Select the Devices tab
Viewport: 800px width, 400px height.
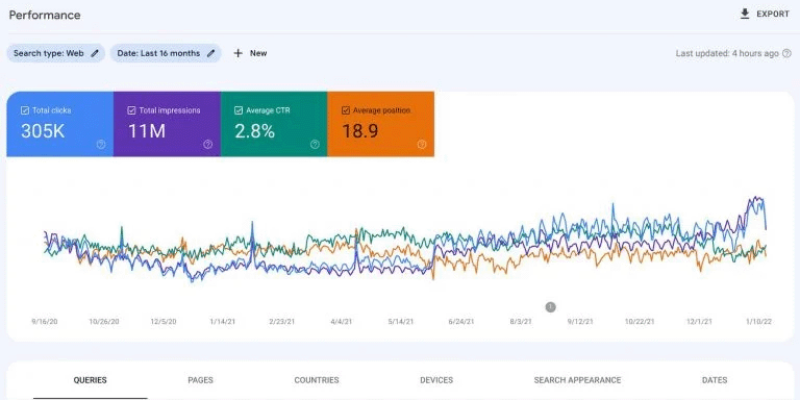pyautogui.click(x=436, y=380)
